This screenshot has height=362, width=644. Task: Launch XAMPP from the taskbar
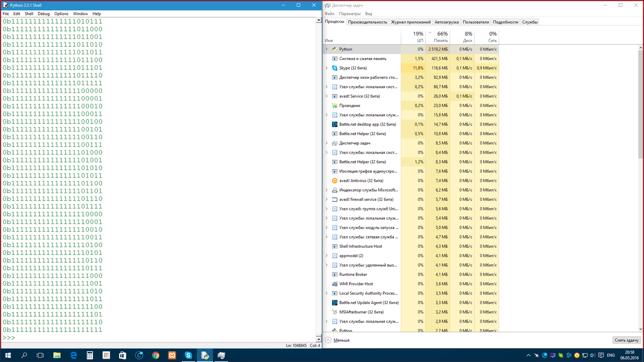click(x=172, y=355)
